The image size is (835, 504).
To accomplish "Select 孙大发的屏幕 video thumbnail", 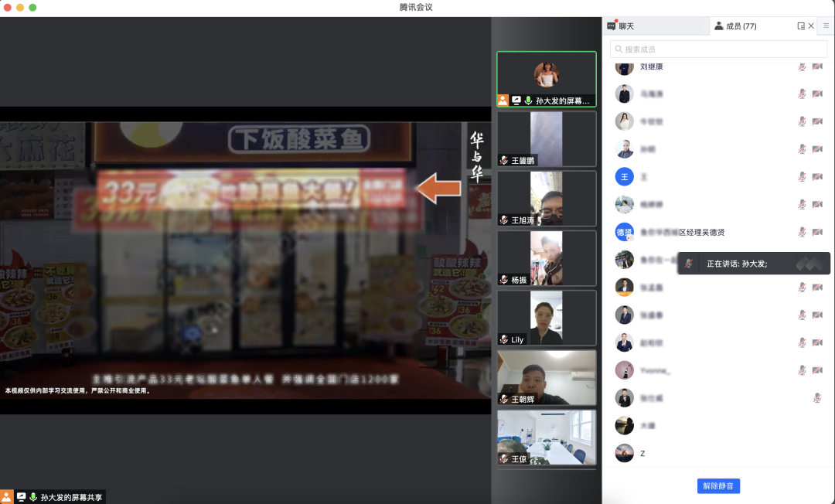I will pyautogui.click(x=547, y=80).
